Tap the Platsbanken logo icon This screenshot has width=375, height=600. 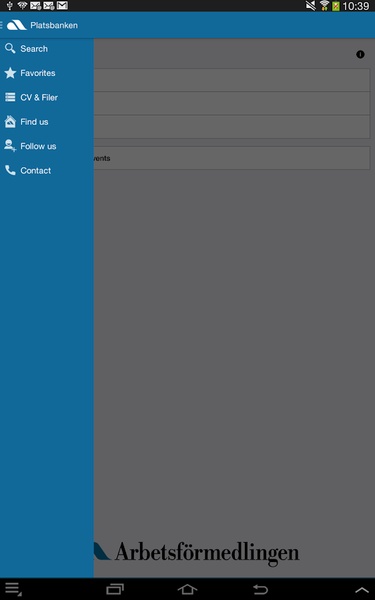click(x=16, y=25)
